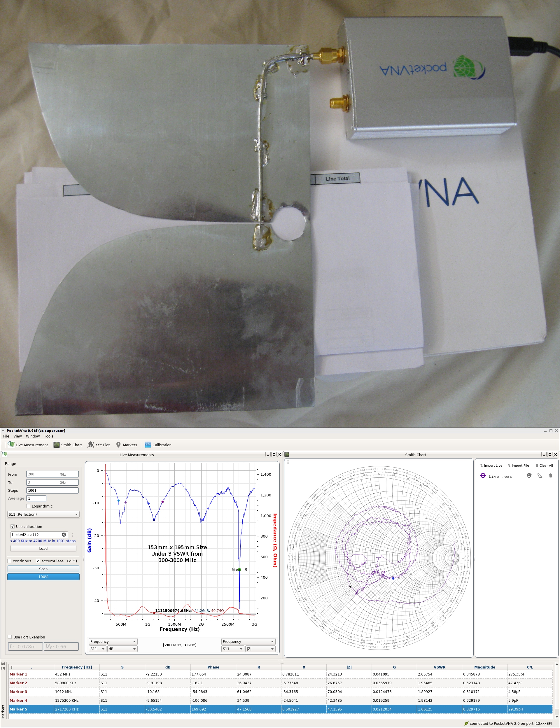Image resolution: width=560 pixels, height=728 pixels.
Task: Toggle the Use calibration checkbox
Action: coord(12,526)
